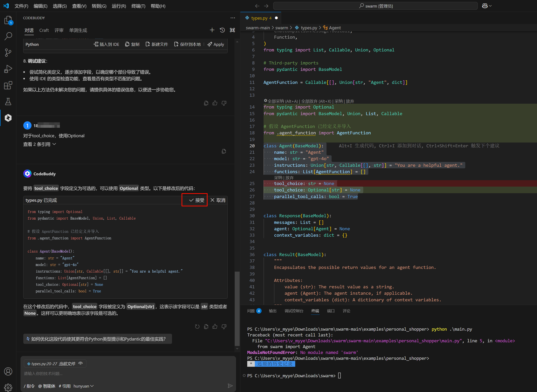537x392 pixels.
Task: Open Source Control in activity bar
Action: 8,52
